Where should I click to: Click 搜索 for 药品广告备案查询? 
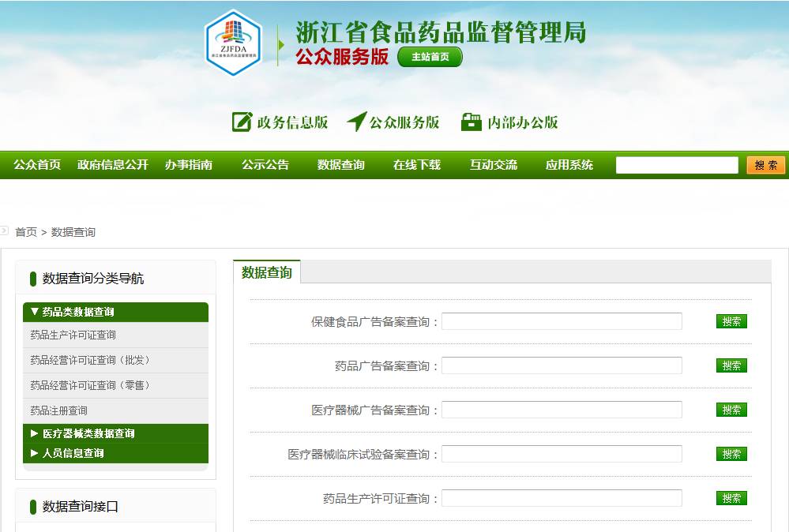point(731,365)
